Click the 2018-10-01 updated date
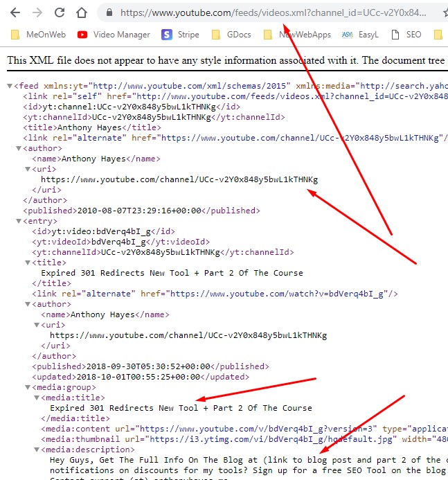Screen dimensions: 448x480 (x=138, y=377)
